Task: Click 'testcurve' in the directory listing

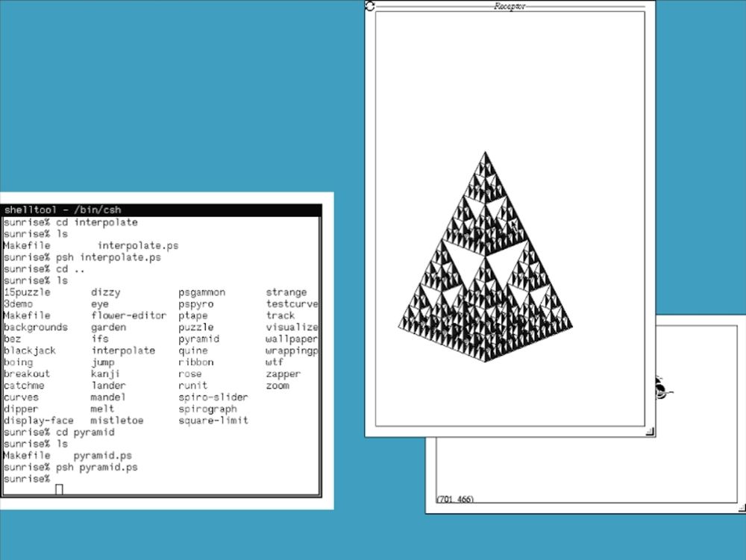Action: click(292, 303)
